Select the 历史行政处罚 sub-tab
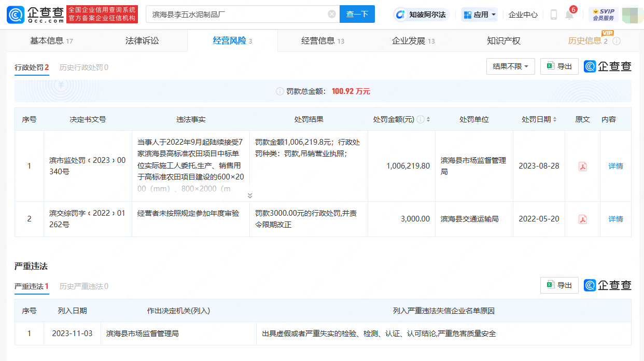 [x=83, y=67]
